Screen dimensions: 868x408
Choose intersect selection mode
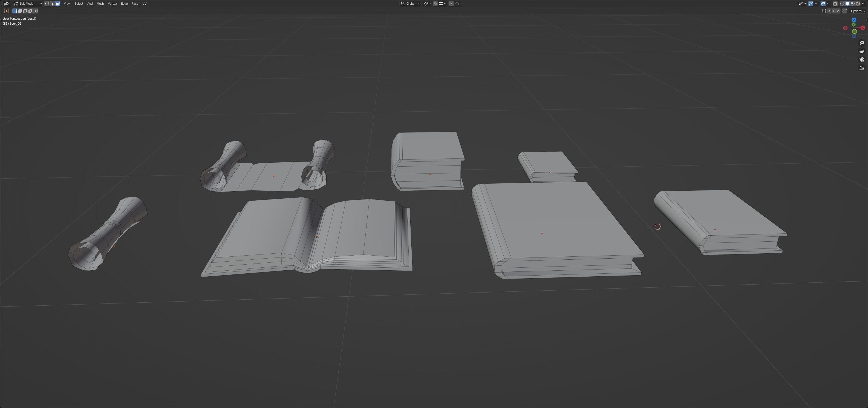pos(36,11)
